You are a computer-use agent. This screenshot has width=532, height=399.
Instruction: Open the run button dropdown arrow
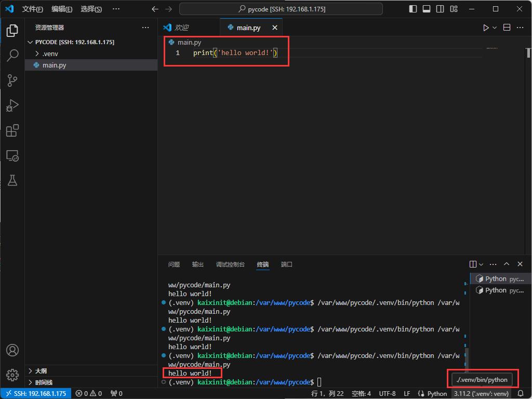[495, 28]
